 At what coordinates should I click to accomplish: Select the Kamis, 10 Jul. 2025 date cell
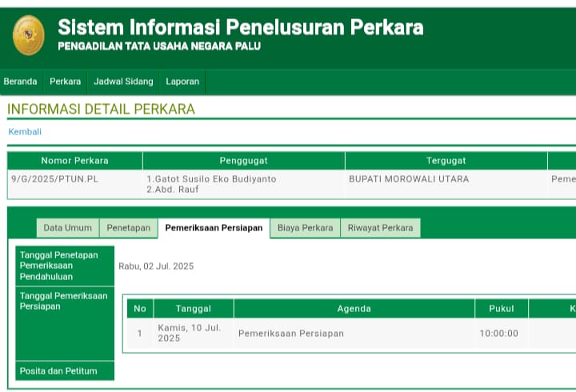coord(190,334)
